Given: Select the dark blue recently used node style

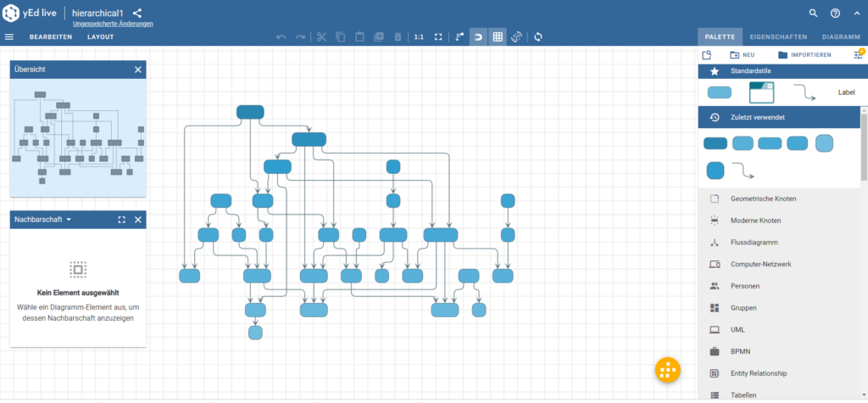Looking at the screenshot, I should coord(715,143).
